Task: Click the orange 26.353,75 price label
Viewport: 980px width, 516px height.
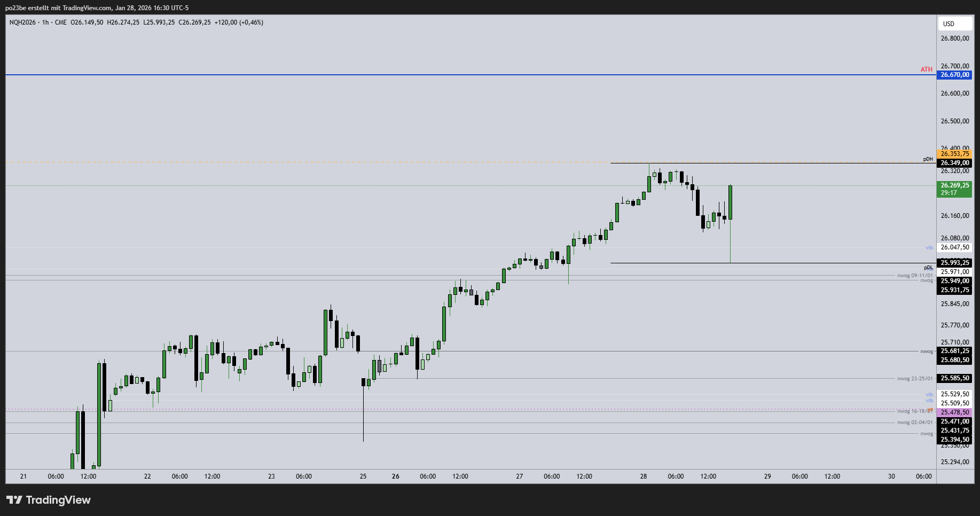Action: coord(954,153)
